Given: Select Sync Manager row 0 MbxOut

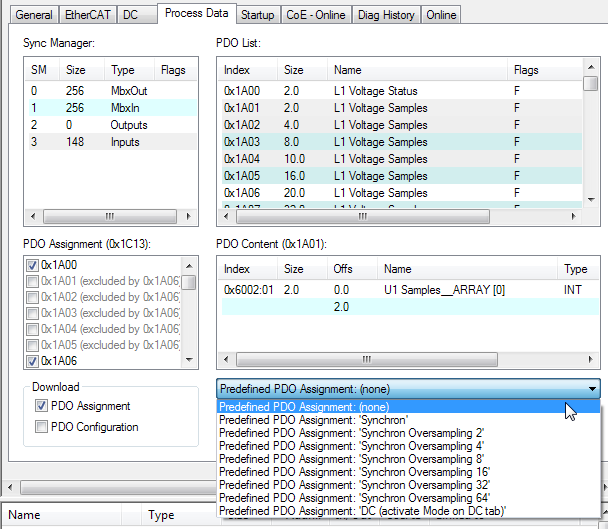Looking at the screenshot, I should (112, 91).
